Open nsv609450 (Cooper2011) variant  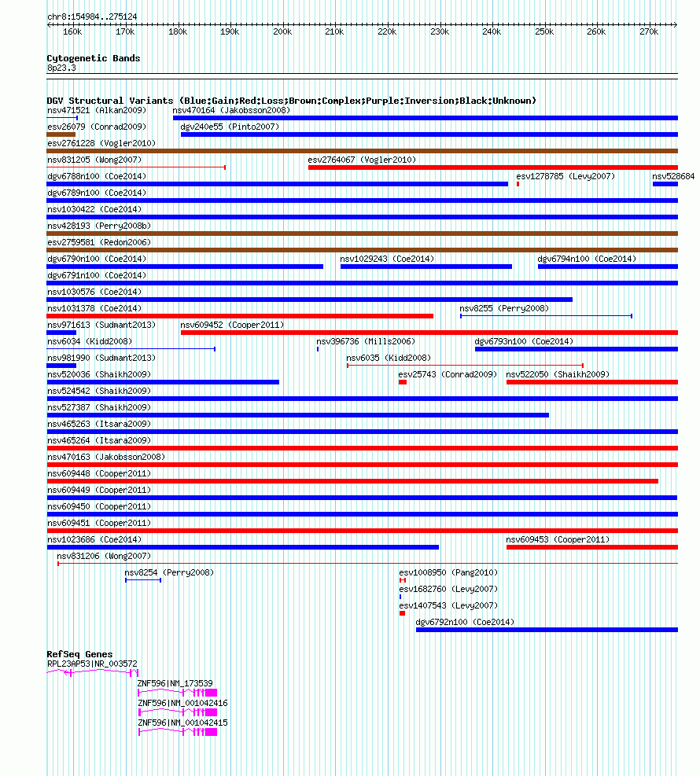[362, 514]
